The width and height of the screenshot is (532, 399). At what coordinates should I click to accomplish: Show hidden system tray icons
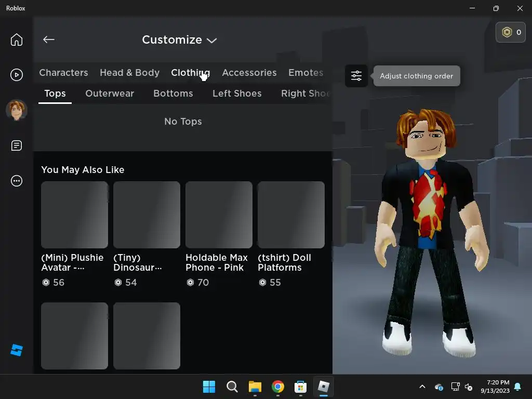422,387
